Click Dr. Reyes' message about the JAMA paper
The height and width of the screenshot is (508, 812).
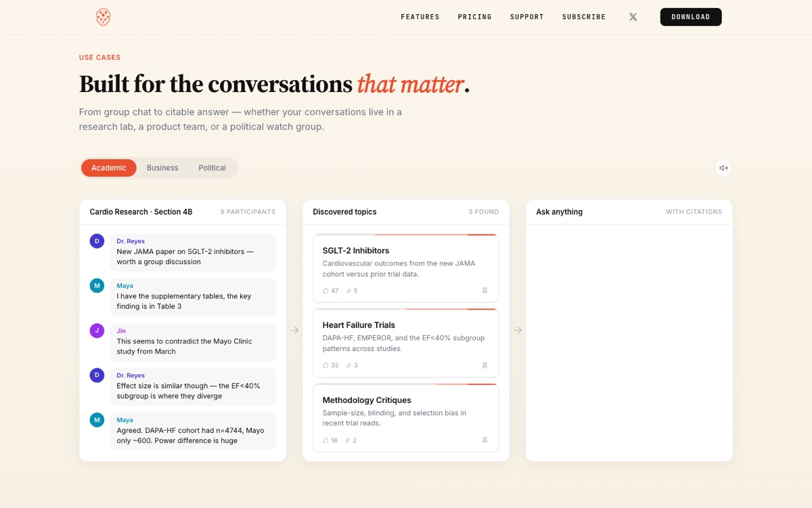(x=193, y=253)
